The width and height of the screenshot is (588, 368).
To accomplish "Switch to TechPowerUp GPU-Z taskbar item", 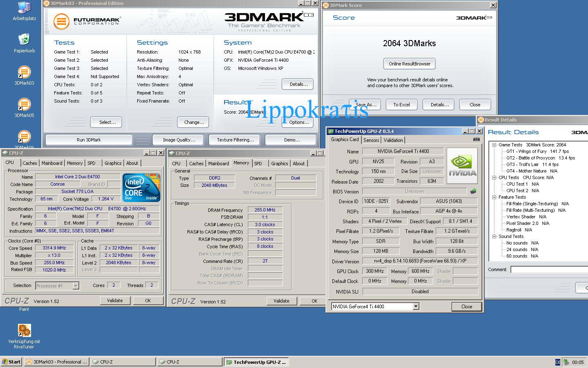I will tap(256, 362).
